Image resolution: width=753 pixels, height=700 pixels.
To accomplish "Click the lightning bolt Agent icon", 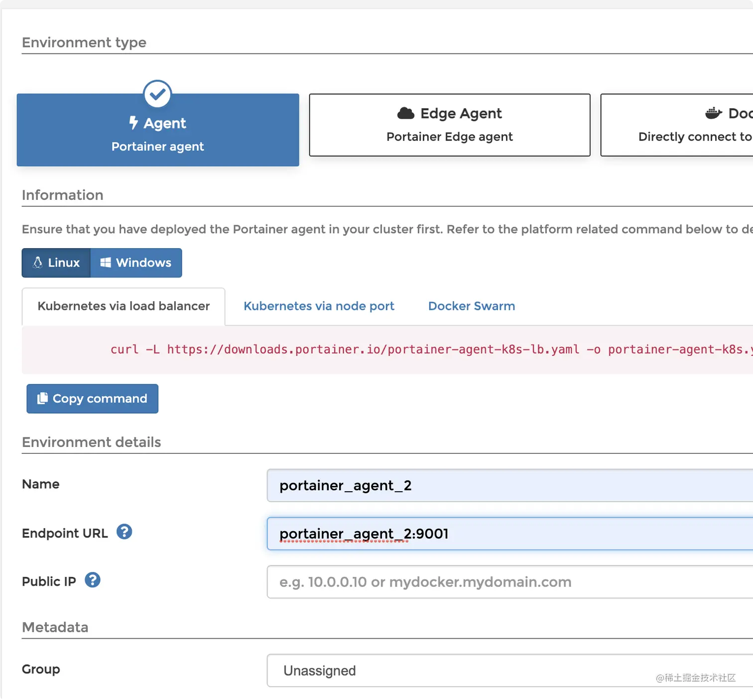I will (x=133, y=123).
